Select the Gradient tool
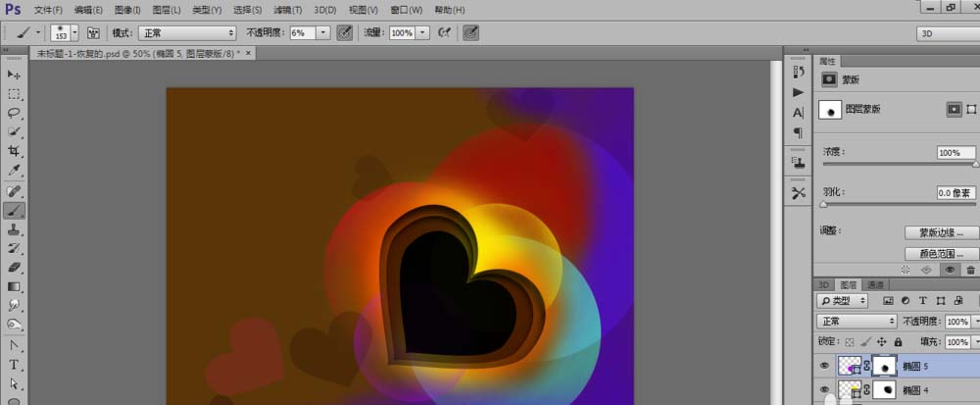980x405 pixels. (15, 286)
